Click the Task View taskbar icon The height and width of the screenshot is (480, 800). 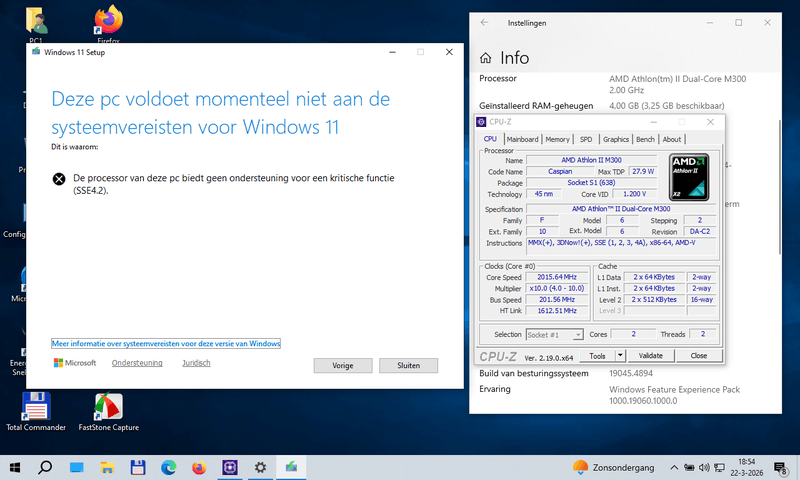coord(77,467)
